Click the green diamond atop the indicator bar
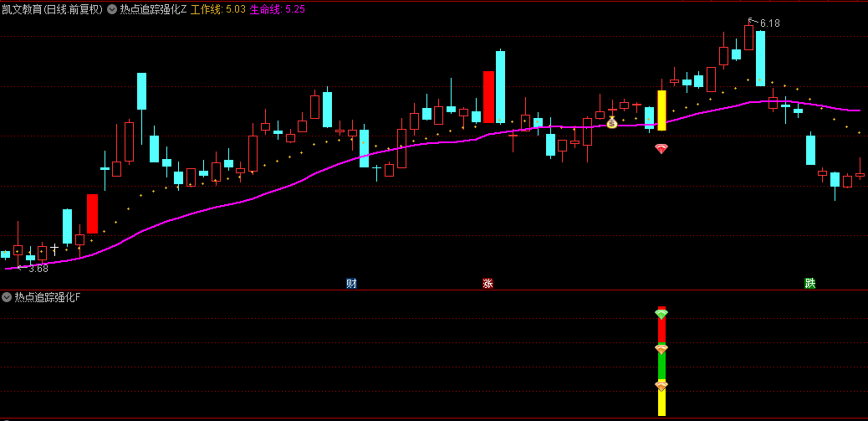The width and height of the screenshot is (868, 421). click(x=661, y=314)
